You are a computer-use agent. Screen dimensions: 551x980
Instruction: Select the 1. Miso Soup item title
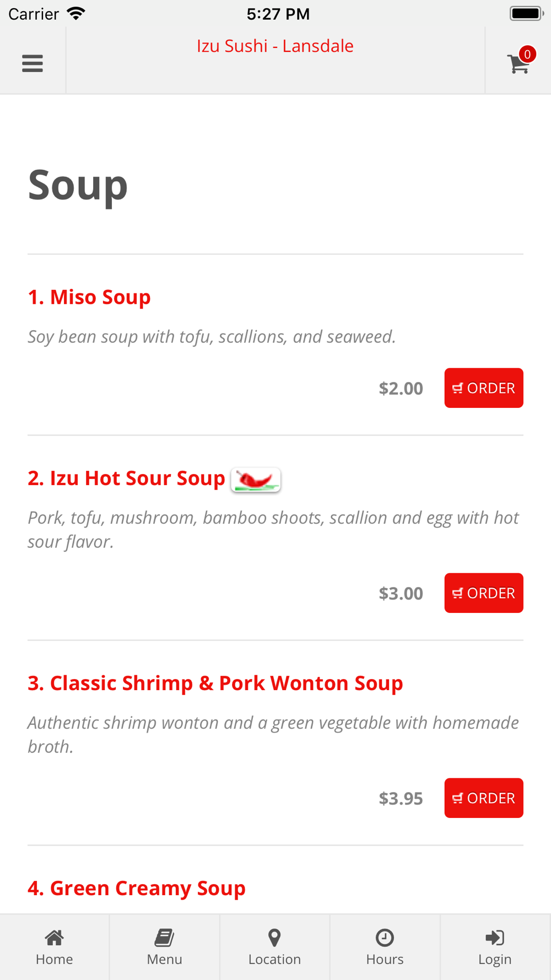point(89,297)
